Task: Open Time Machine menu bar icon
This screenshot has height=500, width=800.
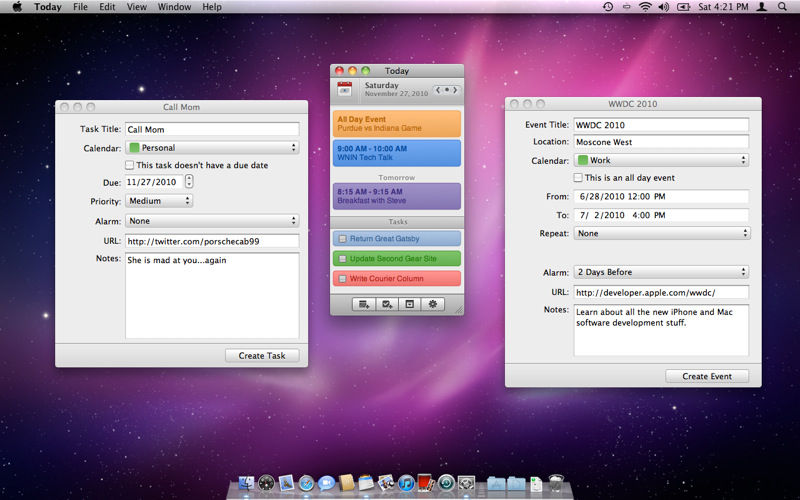Action: [x=608, y=7]
